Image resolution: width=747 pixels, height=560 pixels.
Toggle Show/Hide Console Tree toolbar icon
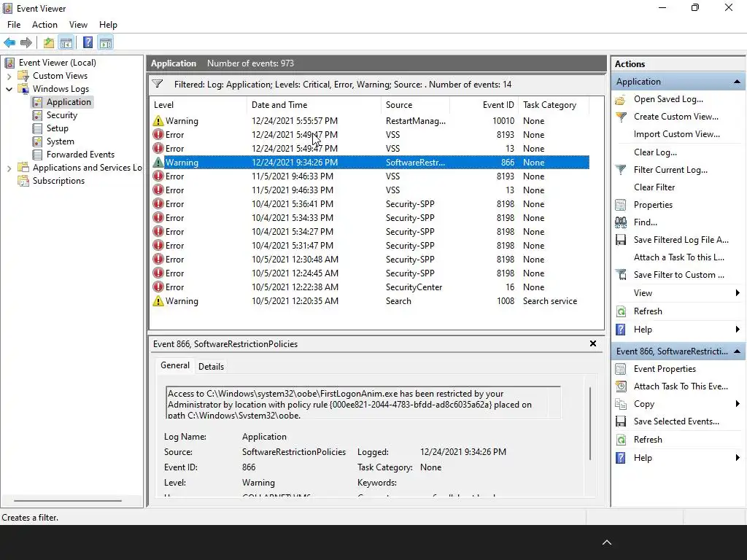(66, 43)
